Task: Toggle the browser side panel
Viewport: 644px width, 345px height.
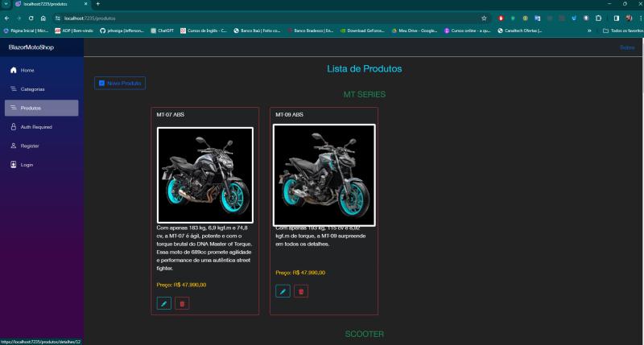Action: point(617,18)
